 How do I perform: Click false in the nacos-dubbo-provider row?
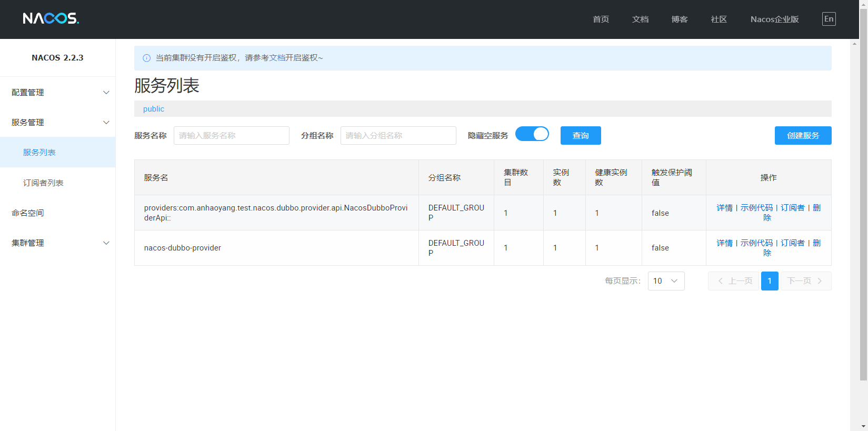click(660, 248)
